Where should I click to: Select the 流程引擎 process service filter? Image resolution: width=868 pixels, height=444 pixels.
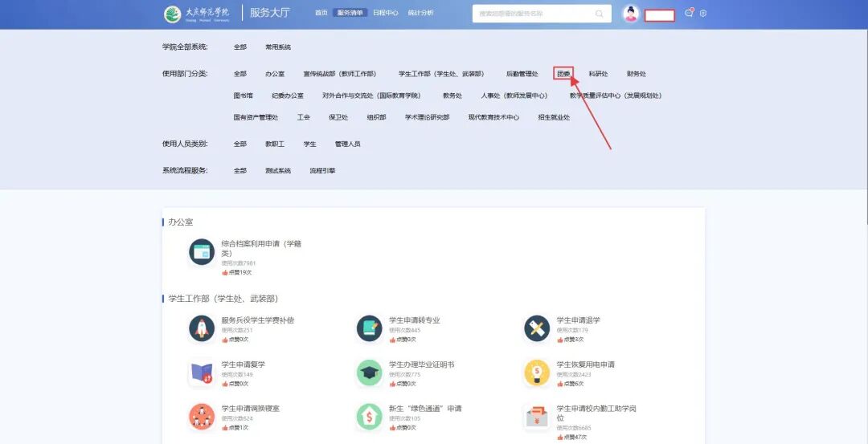click(x=322, y=170)
